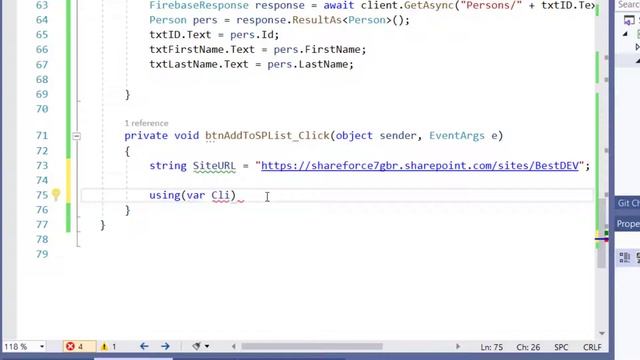Click the solution icon in Solution Explorer tree
640x360 pixels.
coord(629,20)
